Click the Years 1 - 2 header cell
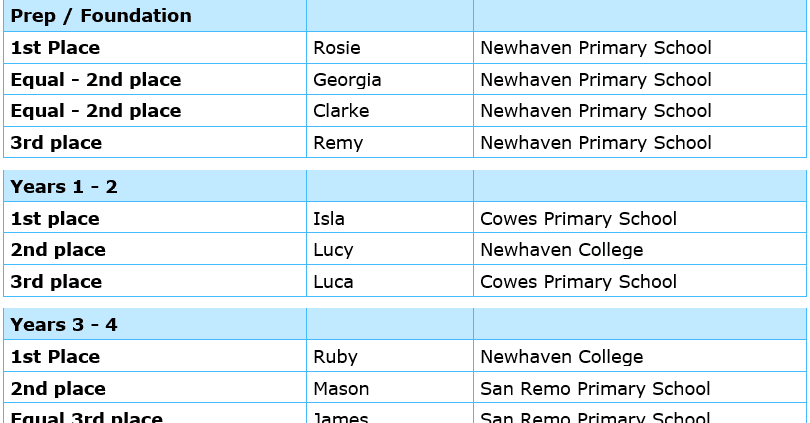The width and height of the screenshot is (810, 423). [x=64, y=187]
